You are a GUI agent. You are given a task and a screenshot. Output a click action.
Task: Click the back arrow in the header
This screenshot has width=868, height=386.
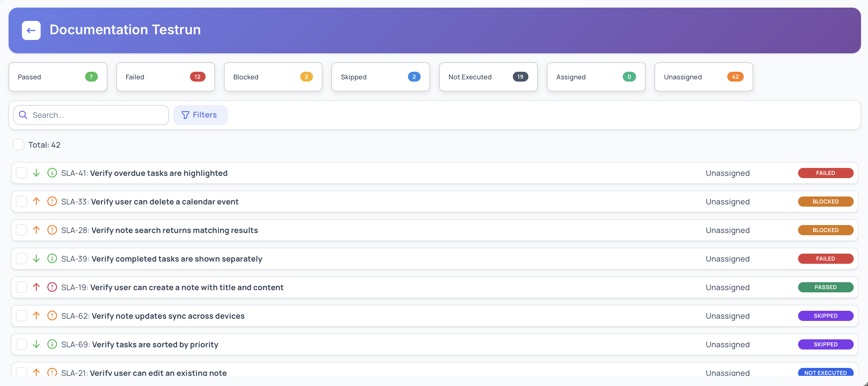(31, 30)
